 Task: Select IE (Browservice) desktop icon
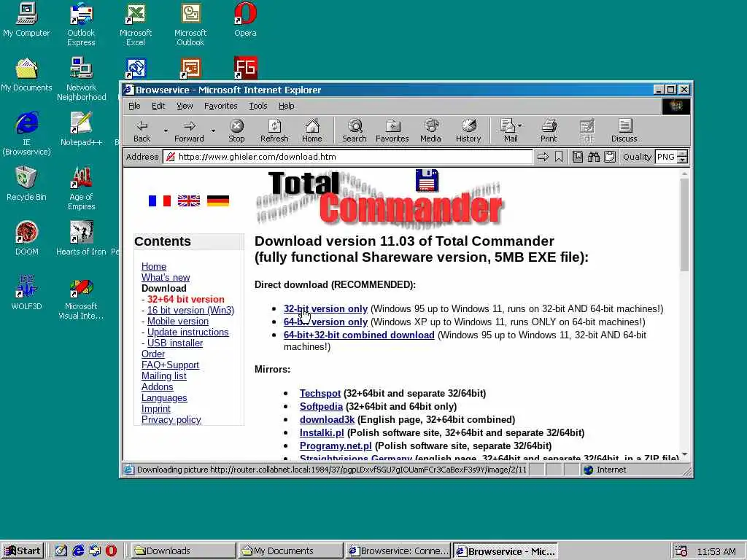tap(27, 133)
